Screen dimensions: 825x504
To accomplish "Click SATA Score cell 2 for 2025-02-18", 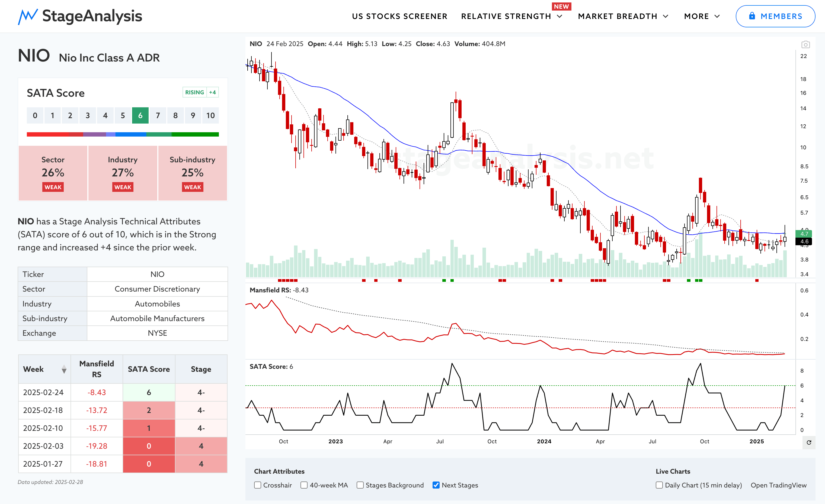I will click(x=149, y=410).
